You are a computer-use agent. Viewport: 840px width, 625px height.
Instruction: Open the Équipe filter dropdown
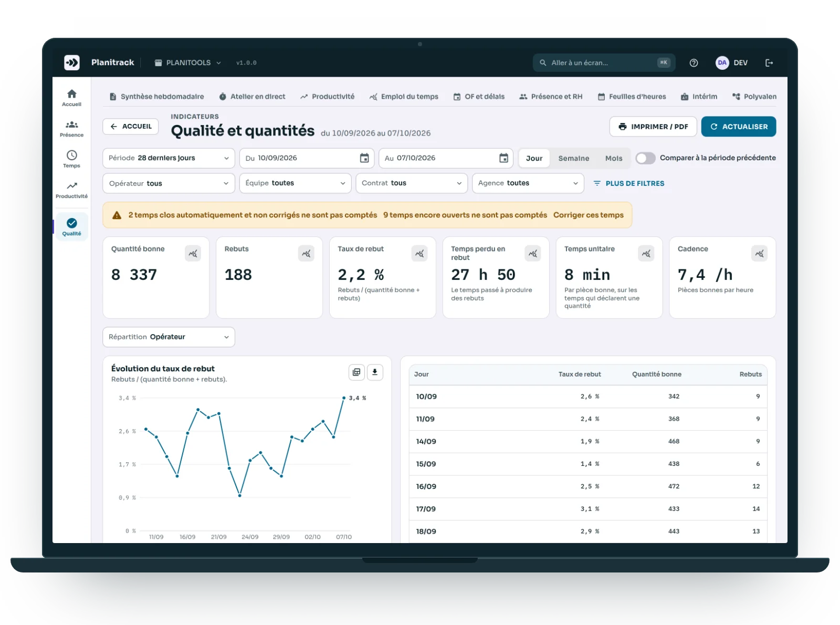pos(295,183)
